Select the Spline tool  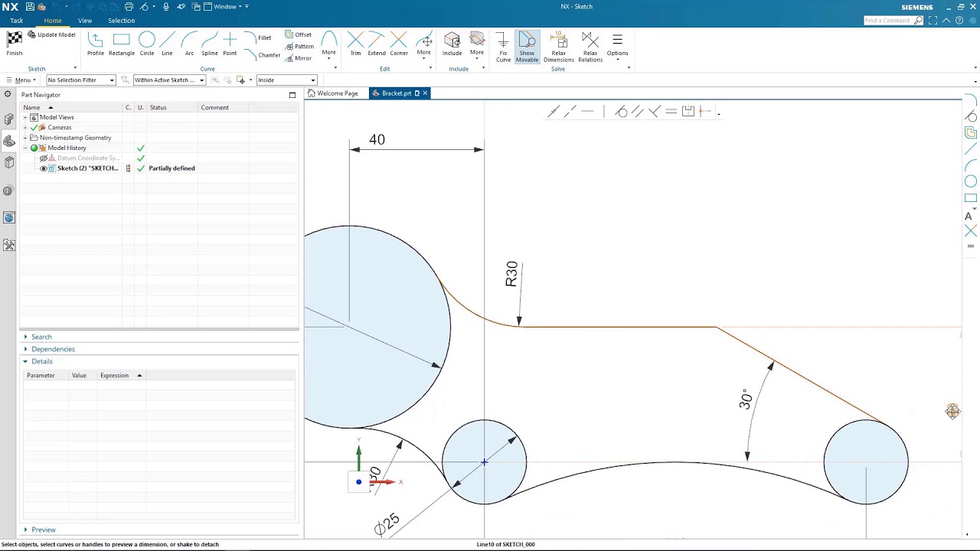click(209, 44)
